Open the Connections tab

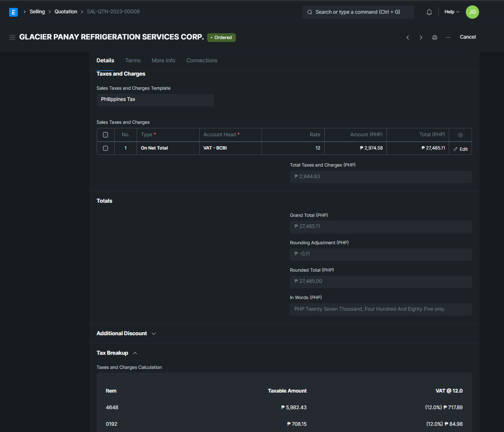[x=202, y=61]
